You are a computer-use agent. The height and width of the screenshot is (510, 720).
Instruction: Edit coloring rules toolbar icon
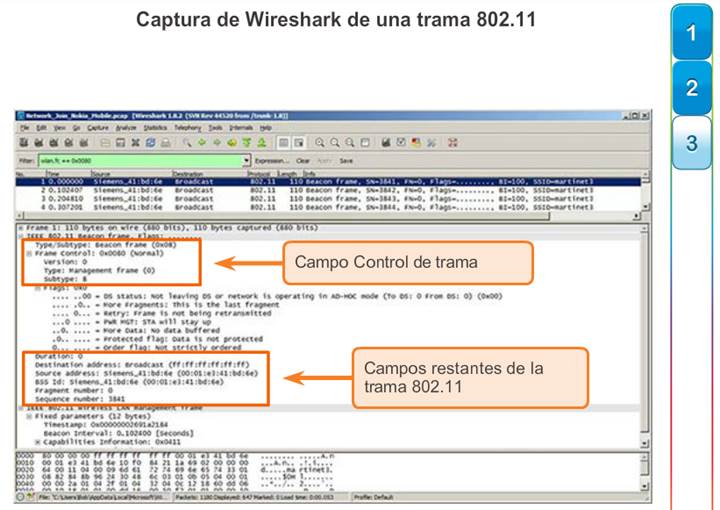click(x=416, y=143)
